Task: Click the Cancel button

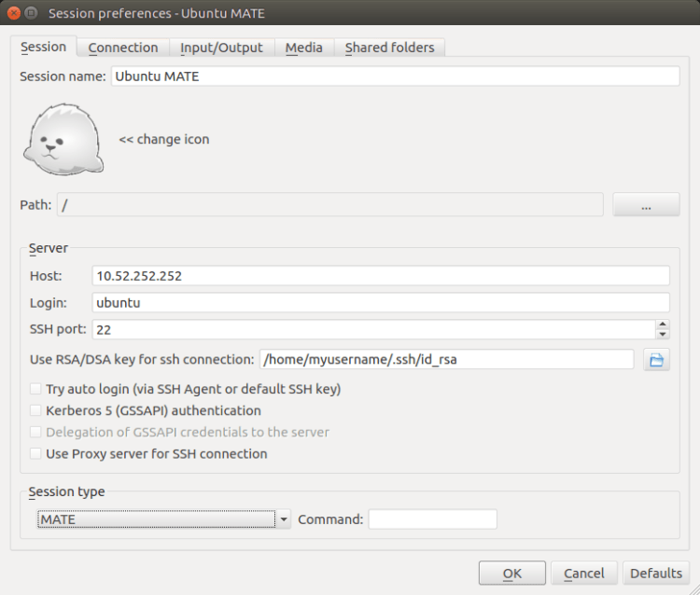Action: click(584, 574)
